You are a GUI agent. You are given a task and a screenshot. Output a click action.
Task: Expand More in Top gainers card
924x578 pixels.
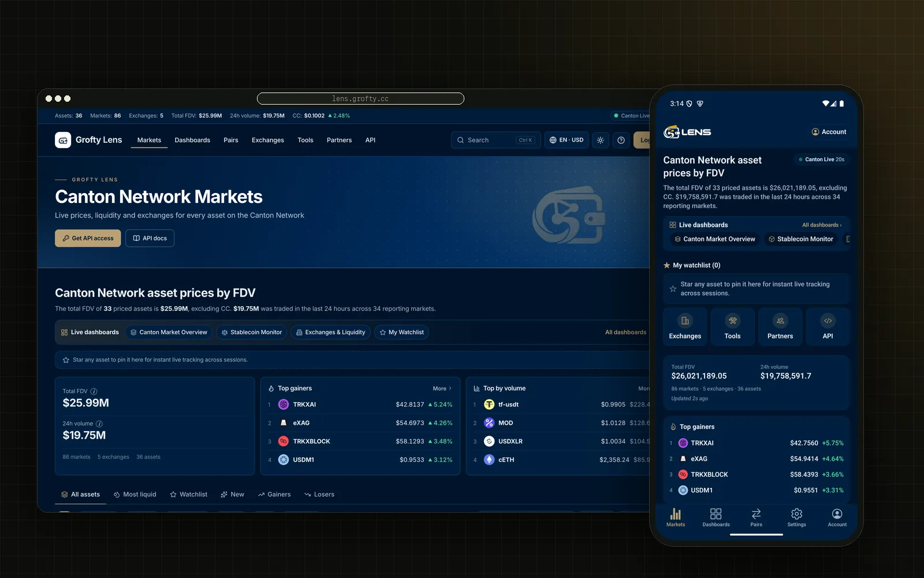(442, 388)
